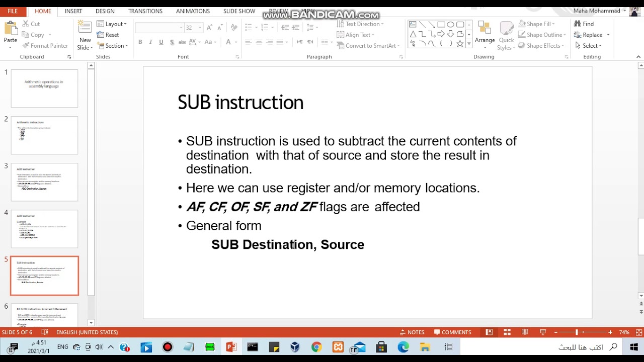644x362 pixels.
Task: Toggle Italic formatting
Action: click(x=150, y=42)
